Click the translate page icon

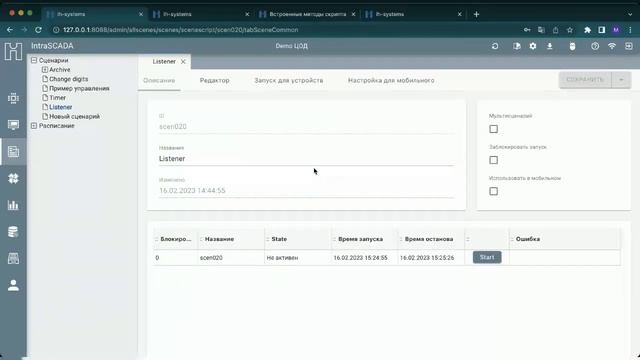coord(541,30)
